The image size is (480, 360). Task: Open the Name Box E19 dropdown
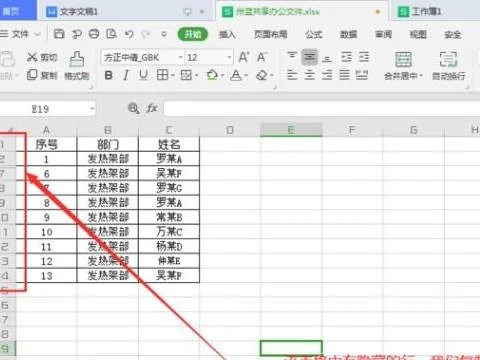(92, 109)
